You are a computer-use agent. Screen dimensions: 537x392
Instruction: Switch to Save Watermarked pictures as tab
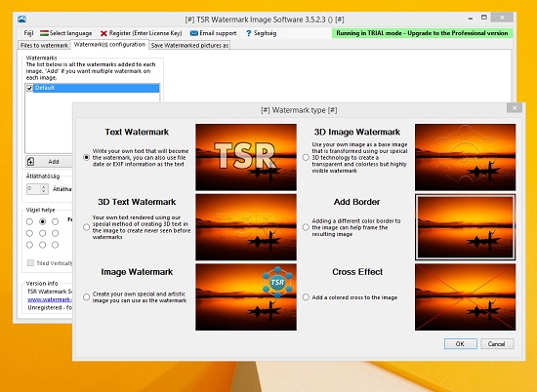tap(189, 45)
